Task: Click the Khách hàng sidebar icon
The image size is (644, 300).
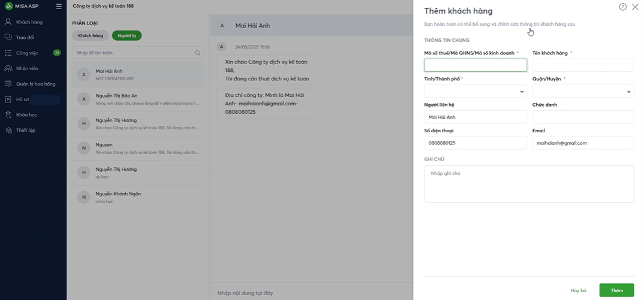Action: pyautogui.click(x=8, y=22)
